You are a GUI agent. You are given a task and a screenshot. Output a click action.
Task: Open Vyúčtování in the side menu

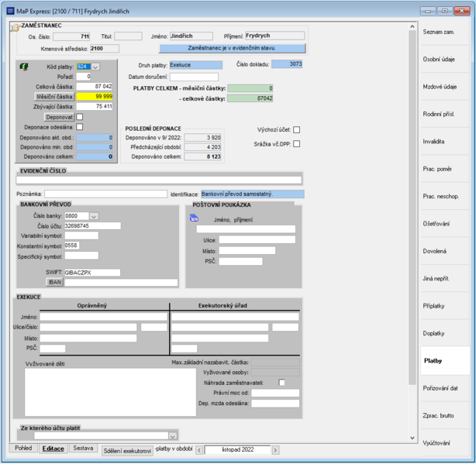[445, 443]
